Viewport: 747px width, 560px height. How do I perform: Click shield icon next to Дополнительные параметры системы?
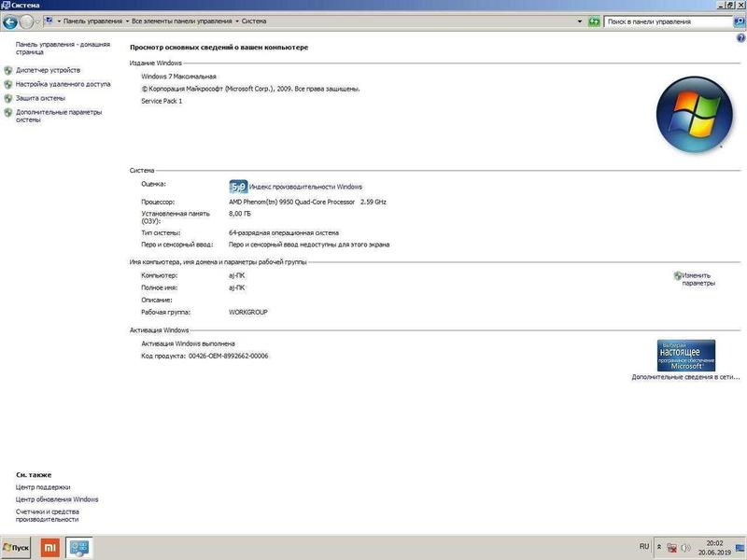click(x=8, y=113)
